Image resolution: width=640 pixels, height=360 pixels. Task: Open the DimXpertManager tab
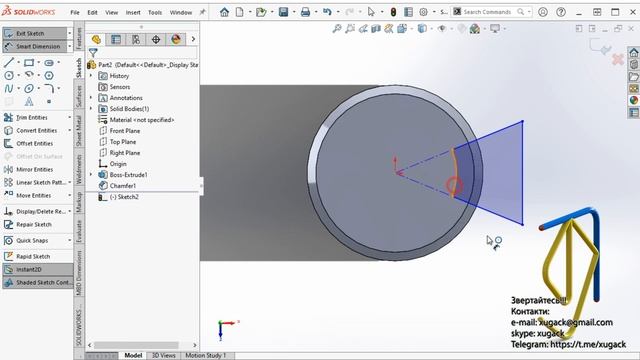(x=156, y=40)
